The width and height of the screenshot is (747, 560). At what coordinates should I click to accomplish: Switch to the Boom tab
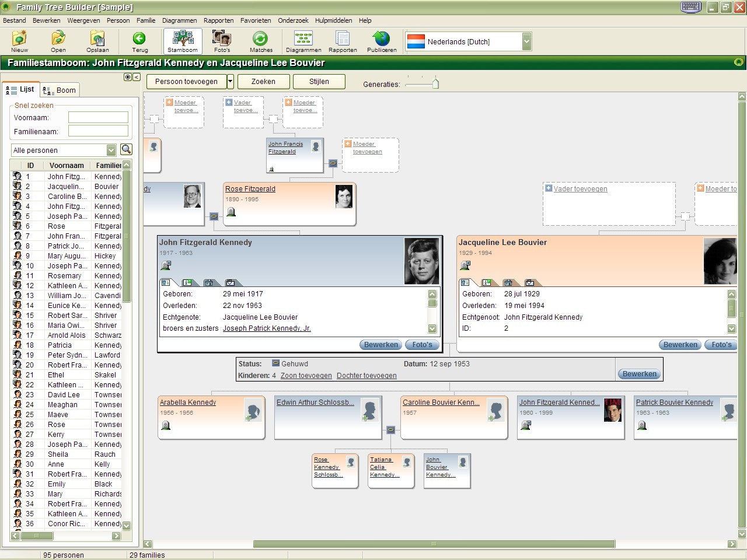point(60,89)
